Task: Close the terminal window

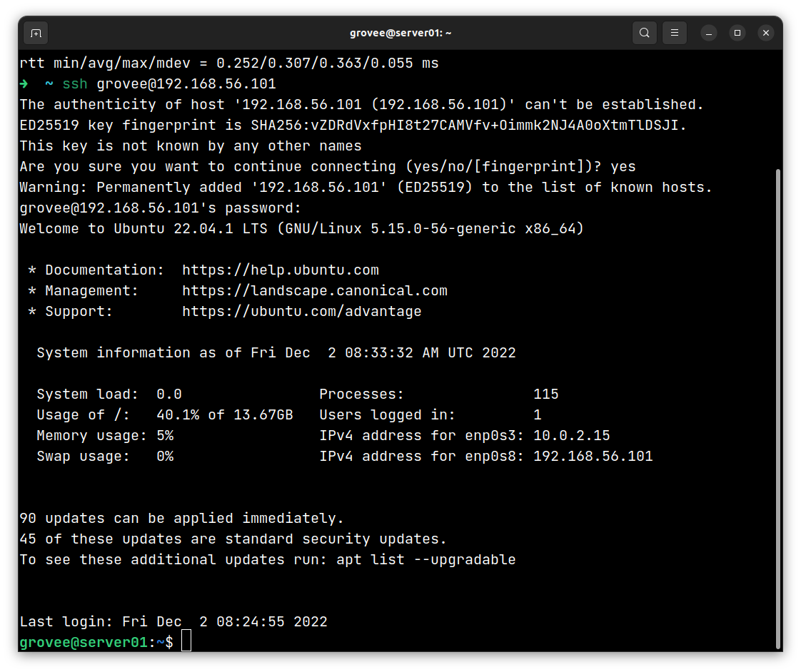Action: 766,34
